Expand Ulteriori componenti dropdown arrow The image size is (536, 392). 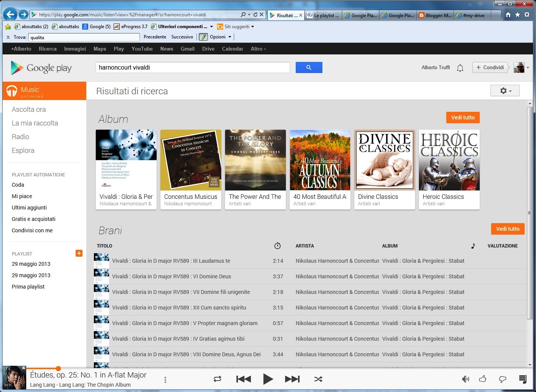(211, 27)
